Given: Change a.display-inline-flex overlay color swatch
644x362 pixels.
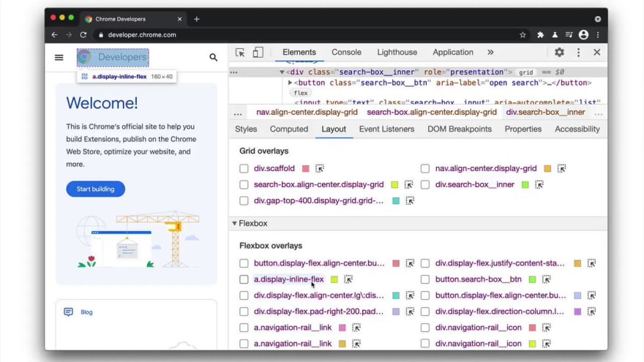Looking at the screenshot, I should (x=334, y=279).
